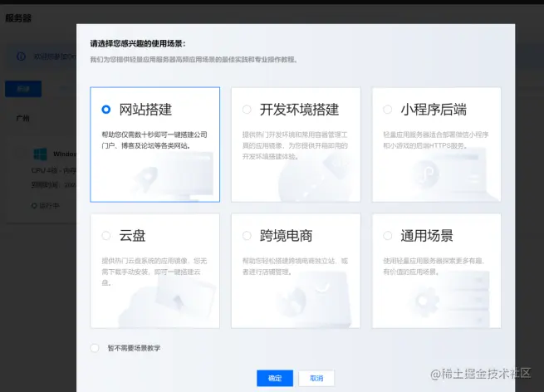Select the 开发环境搭建 radio button
The height and width of the screenshot is (392, 544).
coord(247,110)
